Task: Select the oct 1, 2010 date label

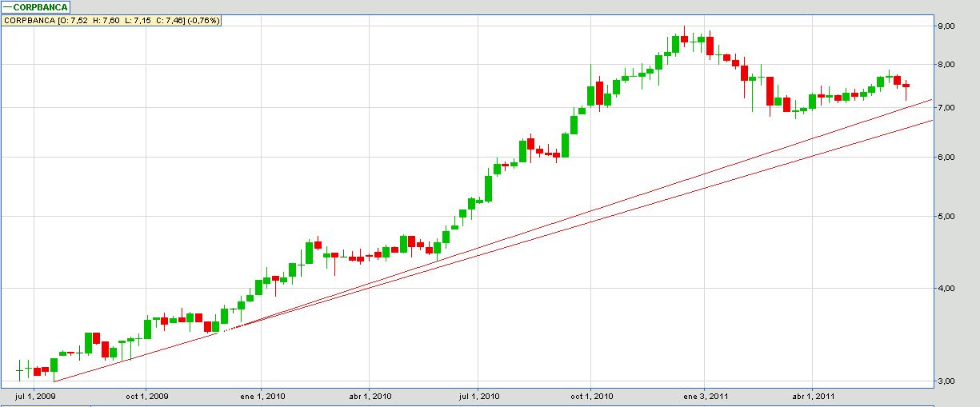Action: click(x=590, y=396)
